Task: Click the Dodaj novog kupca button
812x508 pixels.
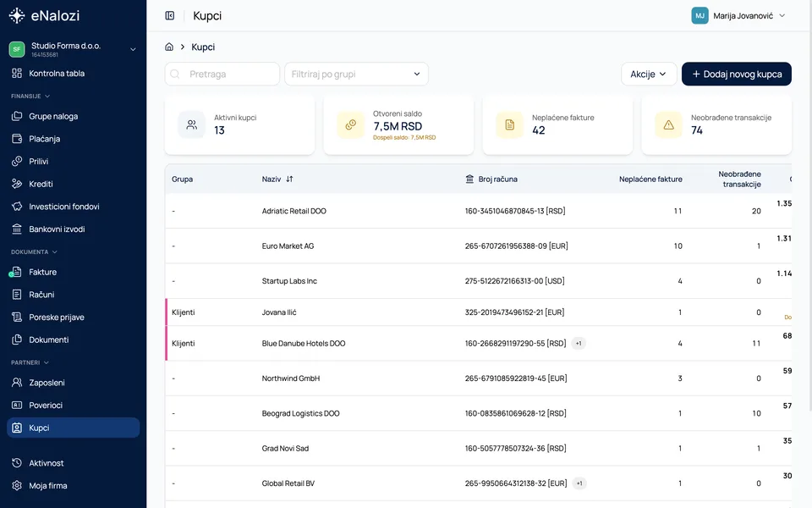Action: 737,75
